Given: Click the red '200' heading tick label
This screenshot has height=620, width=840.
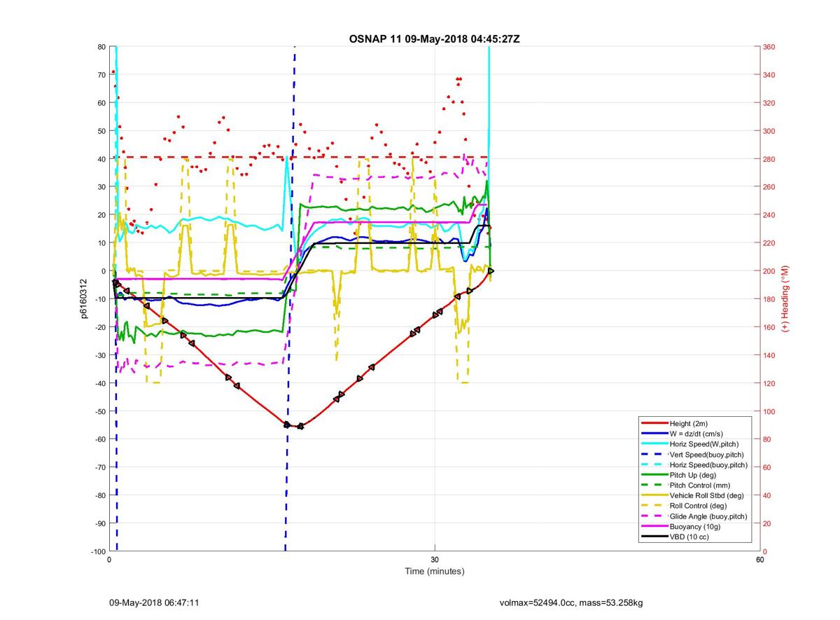Looking at the screenshot, I should click(770, 271).
